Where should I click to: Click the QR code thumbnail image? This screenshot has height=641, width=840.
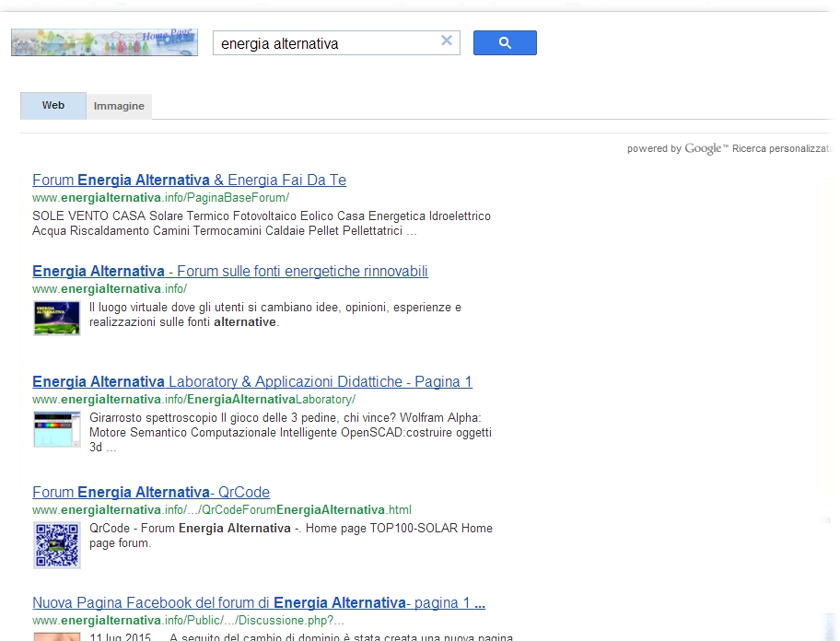point(57,544)
